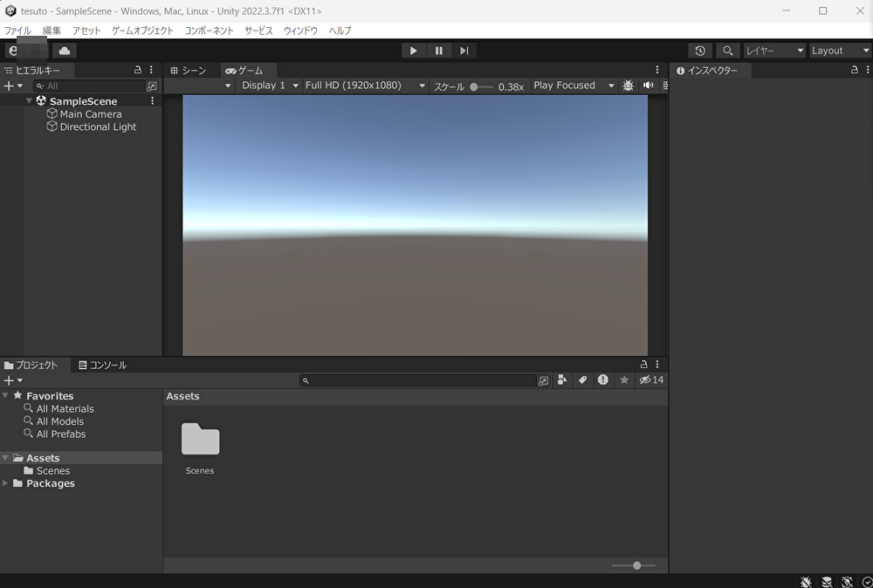The width and height of the screenshot is (873, 588).
Task: Open the Display 1 dropdown
Action: 270,85
